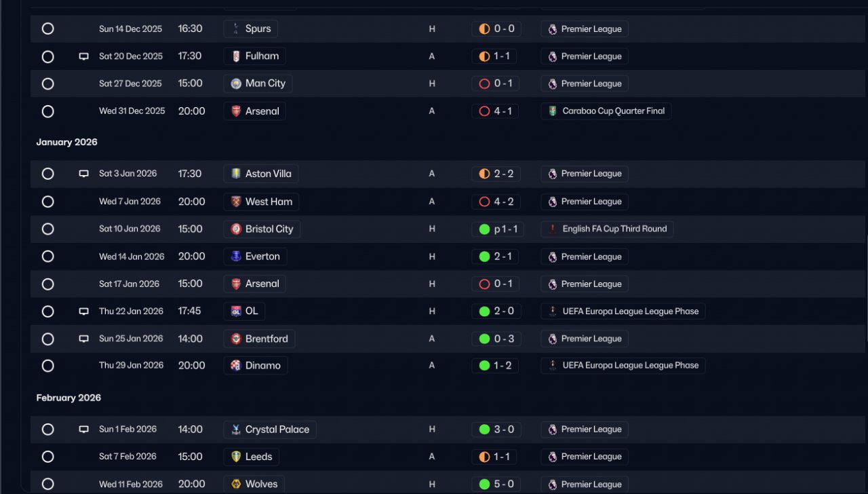Click the TV broadcast icon for the Fulham match
This screenshot has height=494, width=868.
tap(84, 57)
